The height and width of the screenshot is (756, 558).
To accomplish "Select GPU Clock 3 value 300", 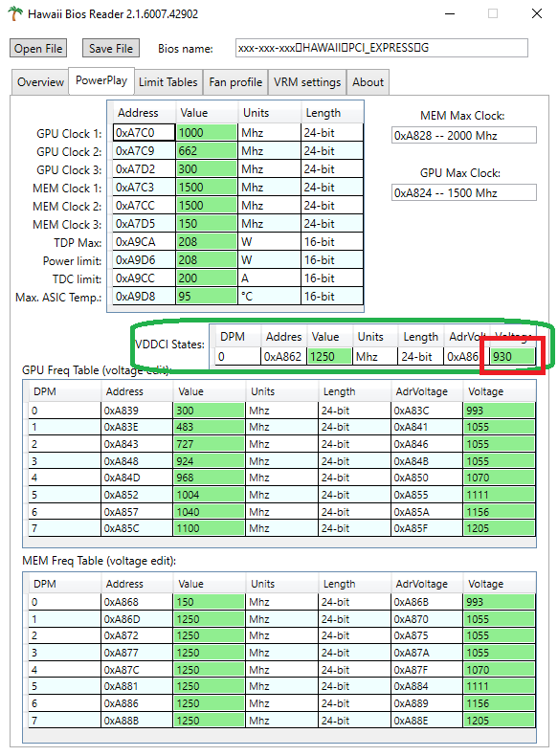I will [207, 169].
